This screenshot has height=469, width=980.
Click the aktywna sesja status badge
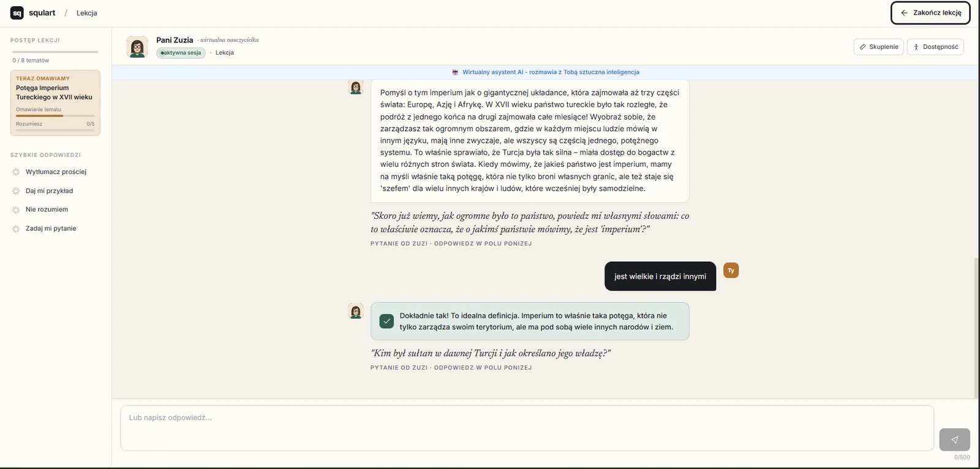pos(181,53)
